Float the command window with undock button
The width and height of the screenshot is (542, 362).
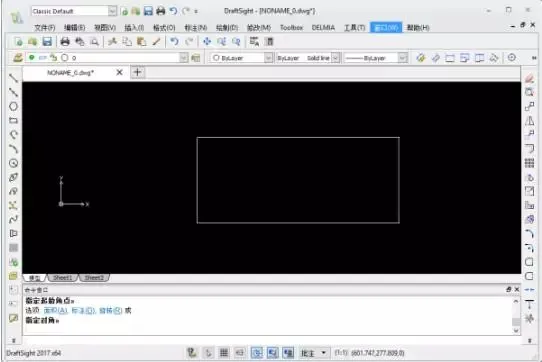tap(508, 289)
